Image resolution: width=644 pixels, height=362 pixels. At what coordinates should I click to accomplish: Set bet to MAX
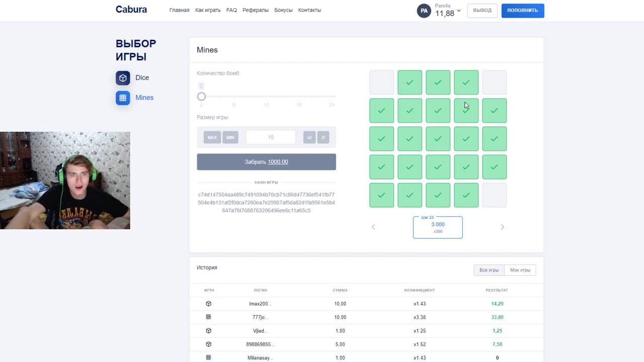coord(212,137)
